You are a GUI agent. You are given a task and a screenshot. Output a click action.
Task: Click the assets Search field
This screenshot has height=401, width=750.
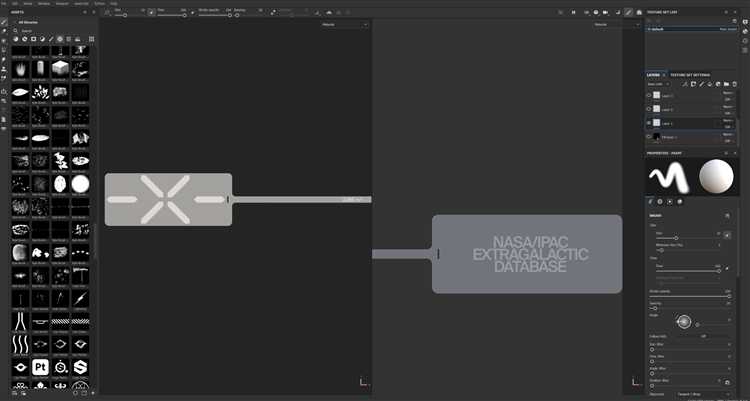click(x=54, y=31)
